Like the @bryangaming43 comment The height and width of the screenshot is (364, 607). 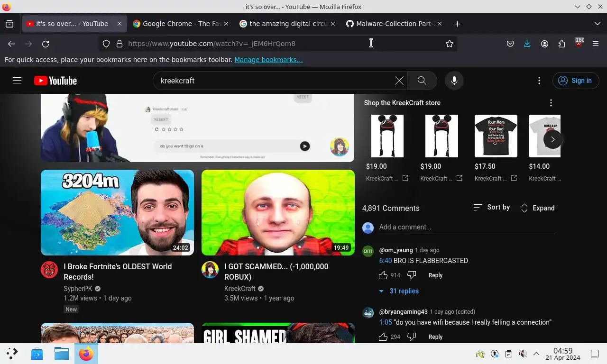point(383,337)
